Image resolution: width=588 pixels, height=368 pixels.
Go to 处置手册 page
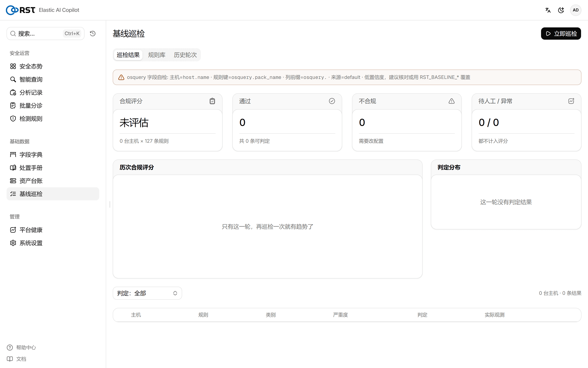tap(53, 168)
